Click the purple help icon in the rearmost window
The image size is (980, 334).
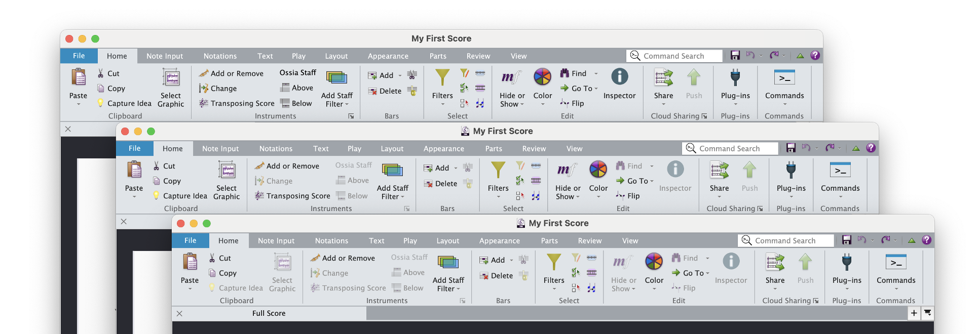tap(815, 56)
